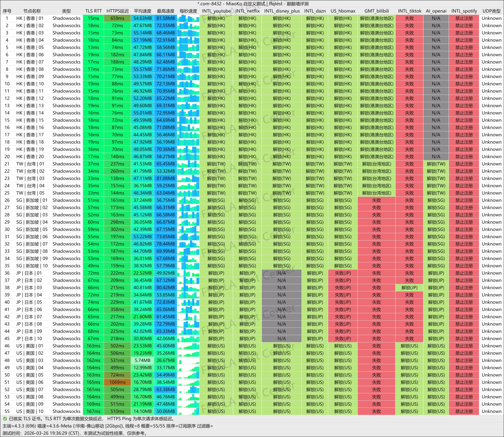This screenshot has height=437, width=504.
Task: Click the pale 5.74MB average speed cell
Action: (142, 360)
